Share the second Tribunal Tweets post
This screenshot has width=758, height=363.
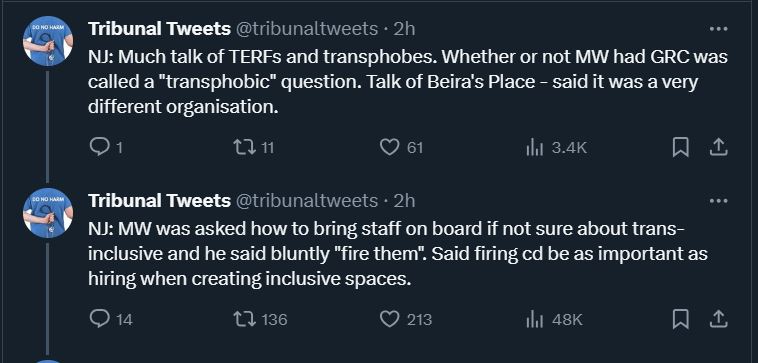[x=718, y=319]
